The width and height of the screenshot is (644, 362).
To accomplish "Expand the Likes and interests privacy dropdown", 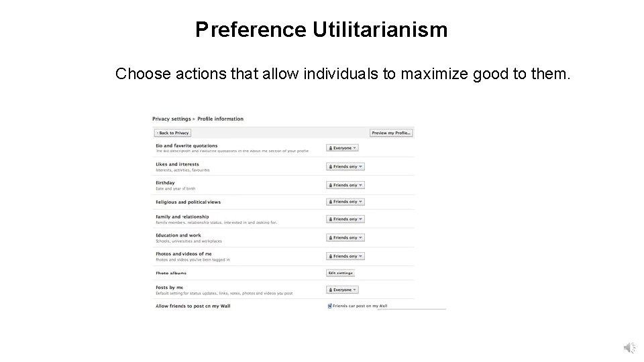I will (345, 166).
